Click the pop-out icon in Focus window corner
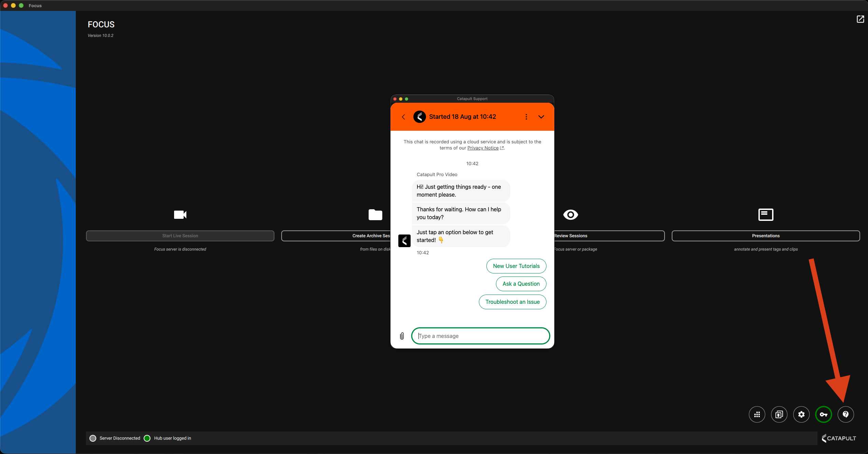 click(x=860, y=19)
